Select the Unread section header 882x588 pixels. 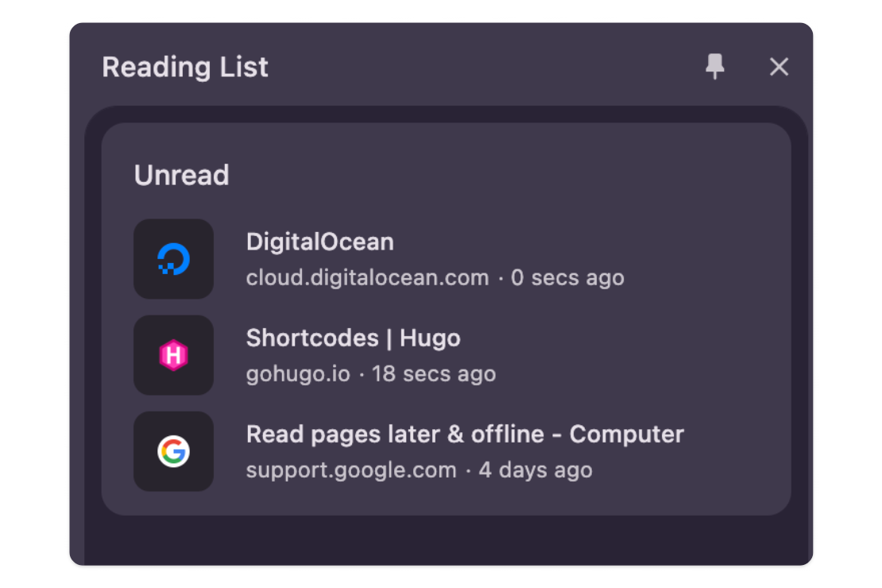(181, 175)
